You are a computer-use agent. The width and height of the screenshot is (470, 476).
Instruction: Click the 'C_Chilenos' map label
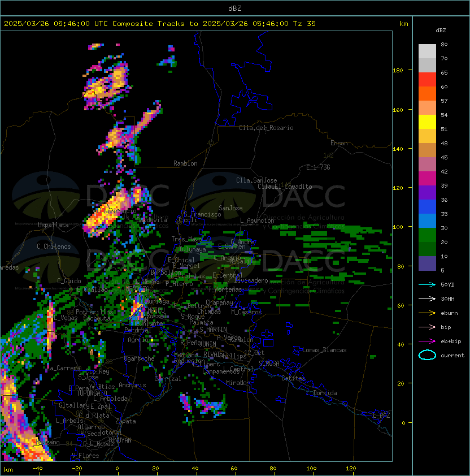(54, 246)
